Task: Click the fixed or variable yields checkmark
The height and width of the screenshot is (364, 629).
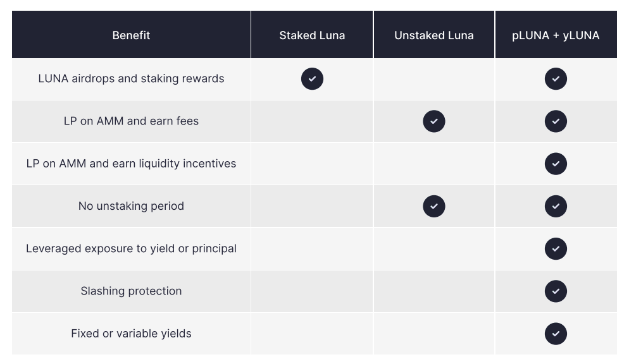Action: [x=556, y=333]
